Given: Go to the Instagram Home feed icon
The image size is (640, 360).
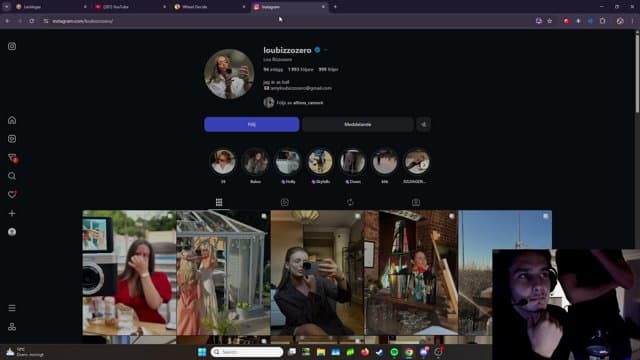Looking at the screenshot, I should (12, 120).
